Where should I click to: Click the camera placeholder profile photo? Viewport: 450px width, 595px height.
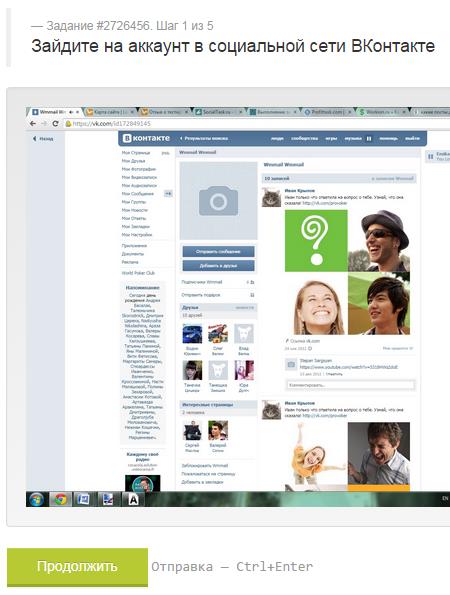tap(218, 201)
